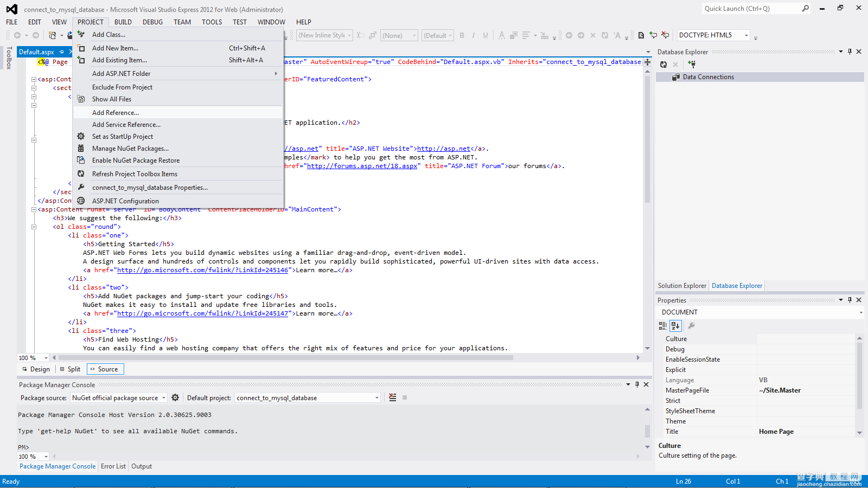Open the Output tab
This screenshot has height=488, width=868.
click(142, 466)
